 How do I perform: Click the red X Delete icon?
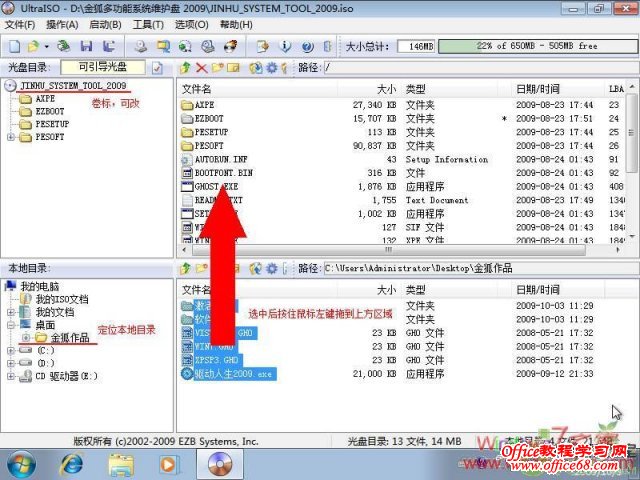(201, 67)
